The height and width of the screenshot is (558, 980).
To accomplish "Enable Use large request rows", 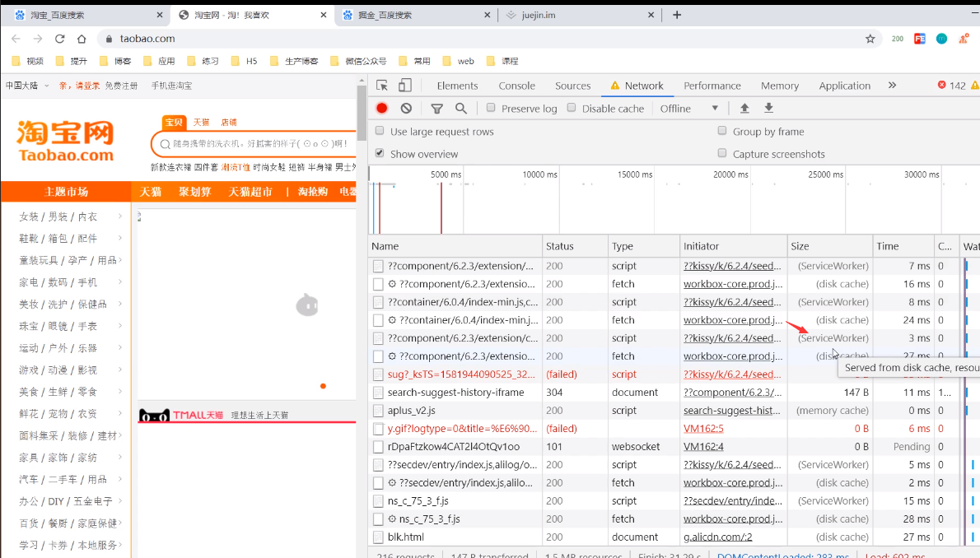I will tap(380, 131).
